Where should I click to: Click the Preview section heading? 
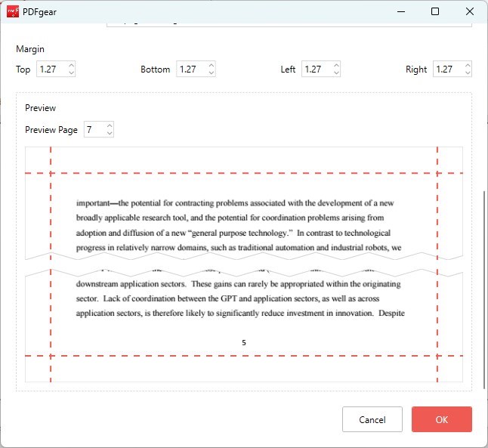41,108
